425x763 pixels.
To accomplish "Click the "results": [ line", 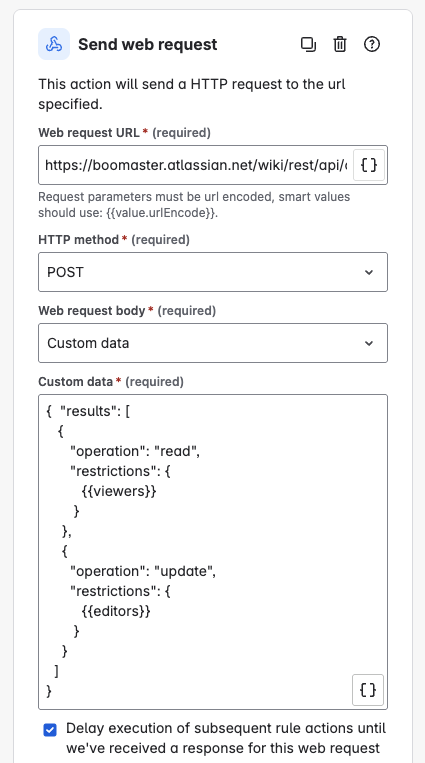I will click(88, 411).
